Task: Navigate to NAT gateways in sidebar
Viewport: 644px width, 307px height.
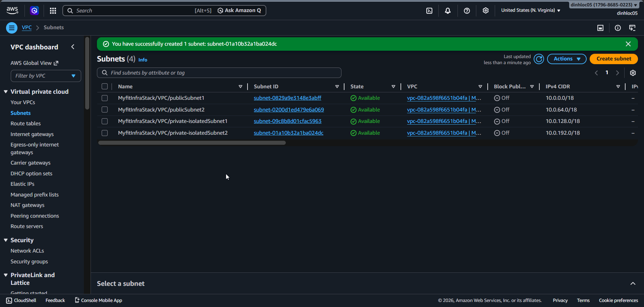Action: pyautogui.click(x=28, y=205)
